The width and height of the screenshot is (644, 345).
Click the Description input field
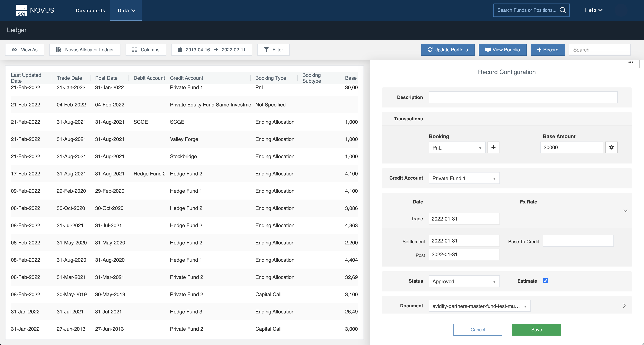[523, 97]
